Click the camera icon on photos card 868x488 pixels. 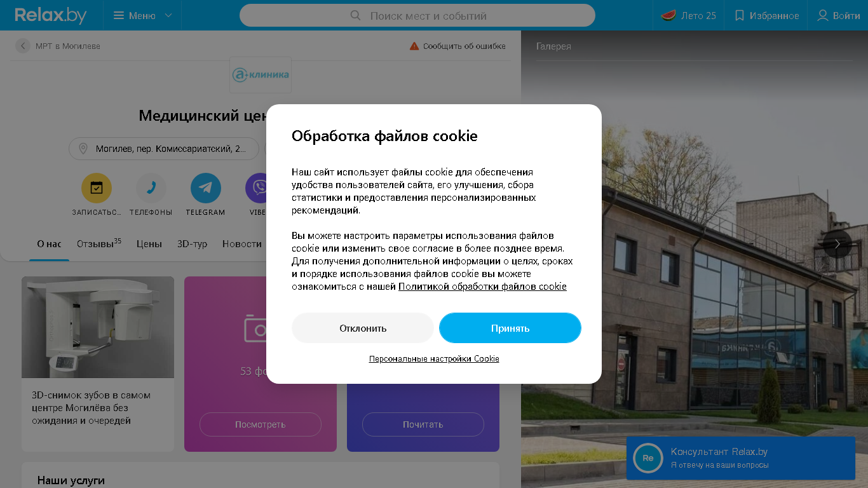pos(255,329)
